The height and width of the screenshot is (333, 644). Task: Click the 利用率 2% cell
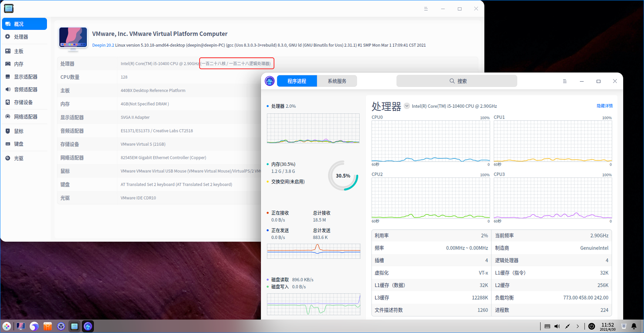pyautogui.click(x=431, y=236)
